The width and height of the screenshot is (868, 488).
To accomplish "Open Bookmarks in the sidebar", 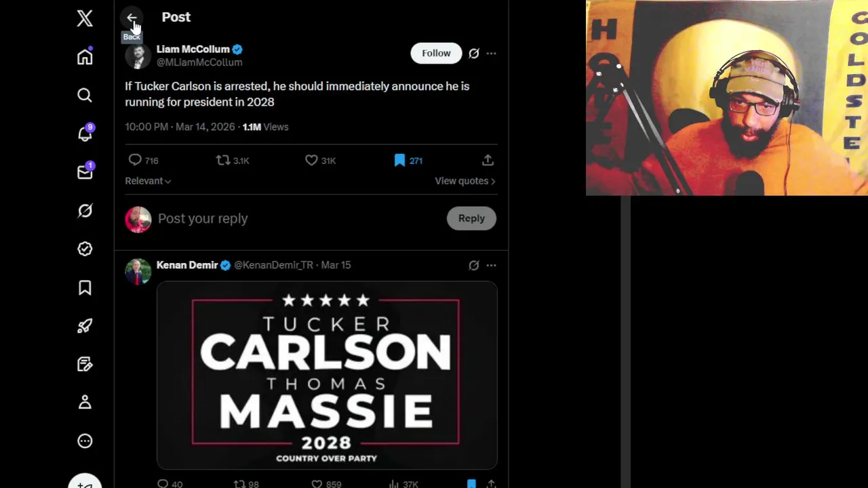I will [x=85, y=287].
